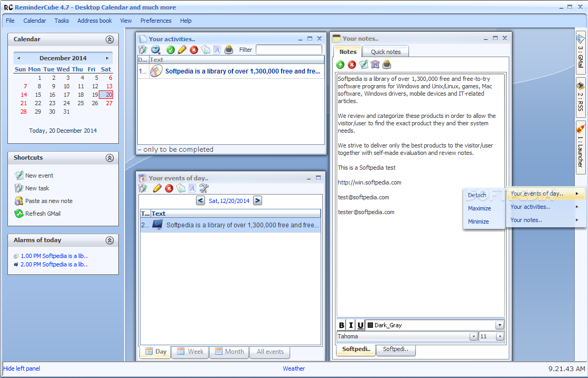Go to next day in events
588x378 pixels.
258,200
